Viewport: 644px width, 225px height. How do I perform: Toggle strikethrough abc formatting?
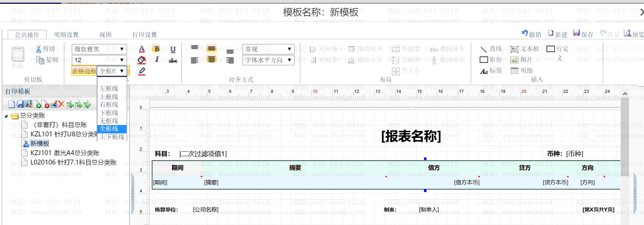(x=173, y=61)
